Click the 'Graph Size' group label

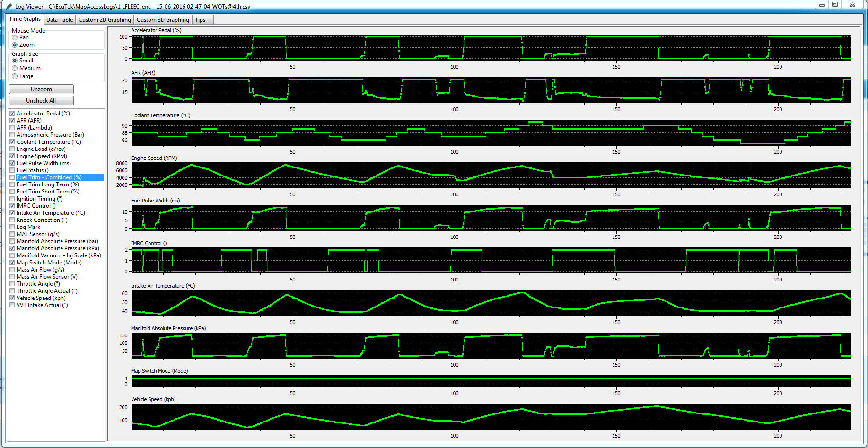[x=25, y=54]
